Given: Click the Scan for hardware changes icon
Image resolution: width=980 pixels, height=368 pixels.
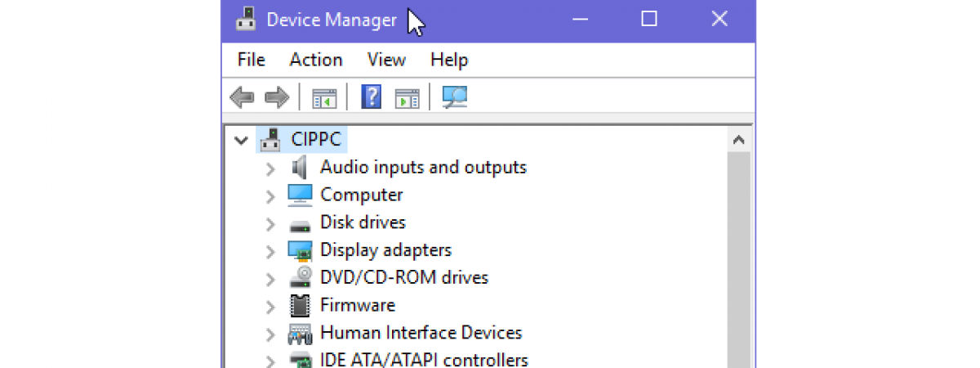Looking at the screenshot, I should (x=454, y=97).
